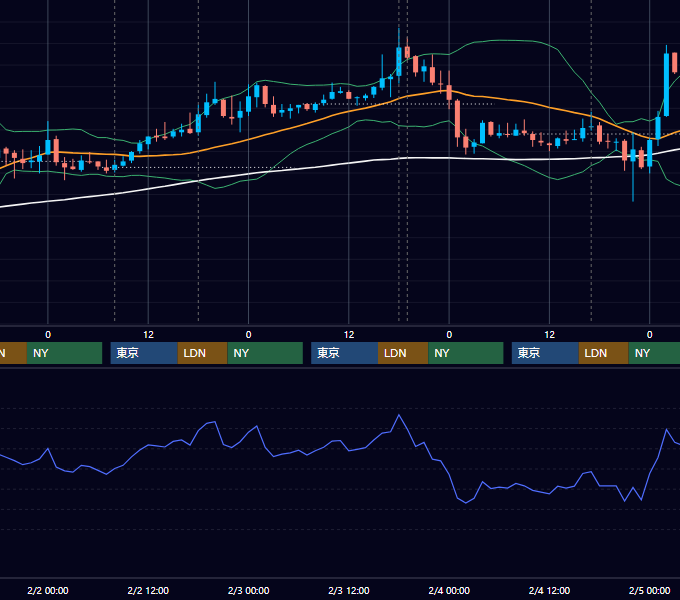680x600 pixels.
Task: Click hour label 12 above the 2/3 東京 block
Action: tap(349, 335)
